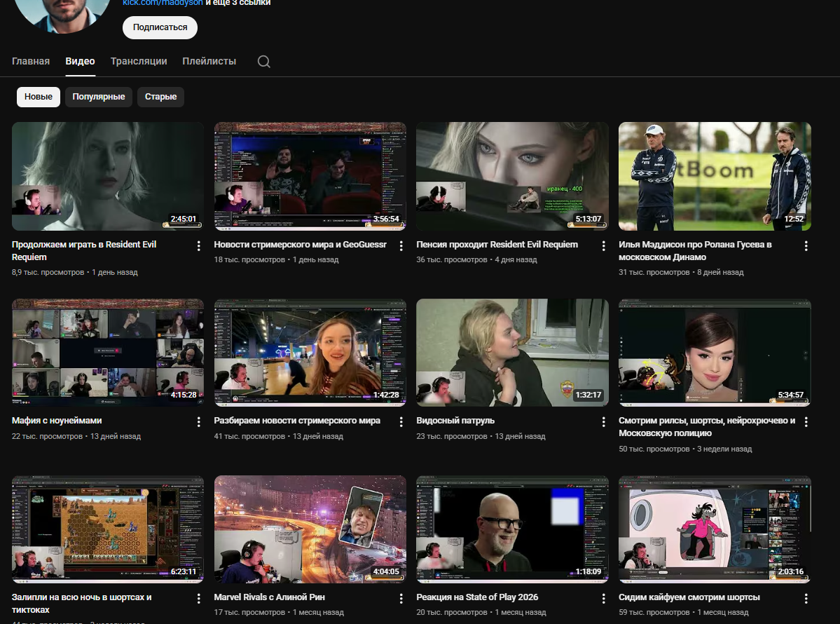The width and height of the screenshot is (840, 624).
Task: Expand "и ещё 3 ссылки" links list
Action: point(238,3)
